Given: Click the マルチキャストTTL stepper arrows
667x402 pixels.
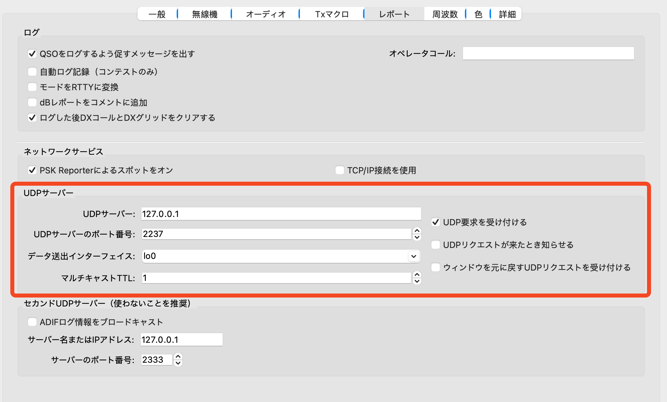Looking at the screenshot, I should (x=417, y=278).
